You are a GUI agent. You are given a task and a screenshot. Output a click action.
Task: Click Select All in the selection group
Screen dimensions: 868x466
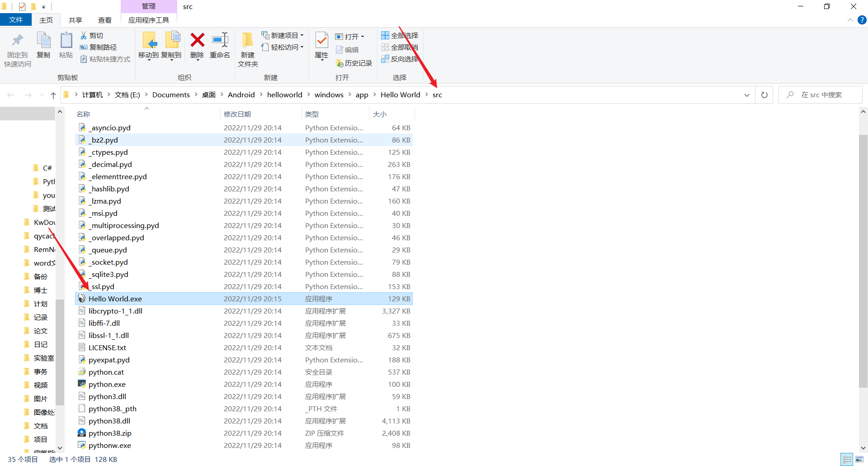(400, 35)
